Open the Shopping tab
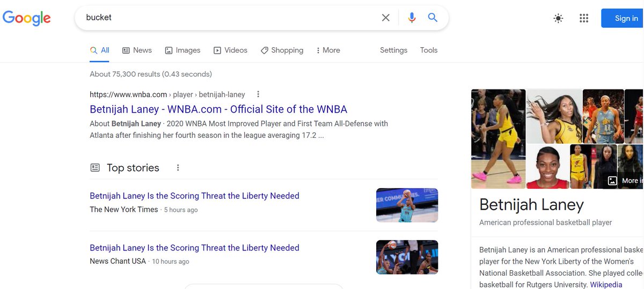Screen dimensions: 644x289 282,50
